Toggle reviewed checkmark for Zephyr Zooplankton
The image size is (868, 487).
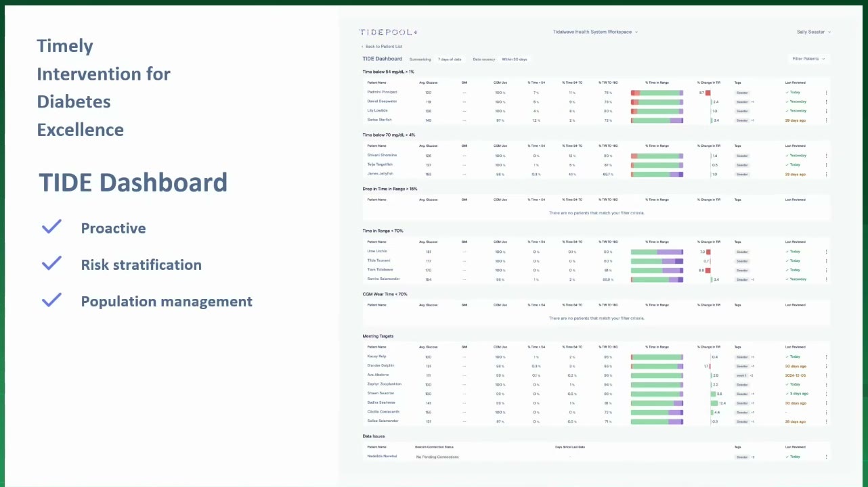tap(787, 384)
